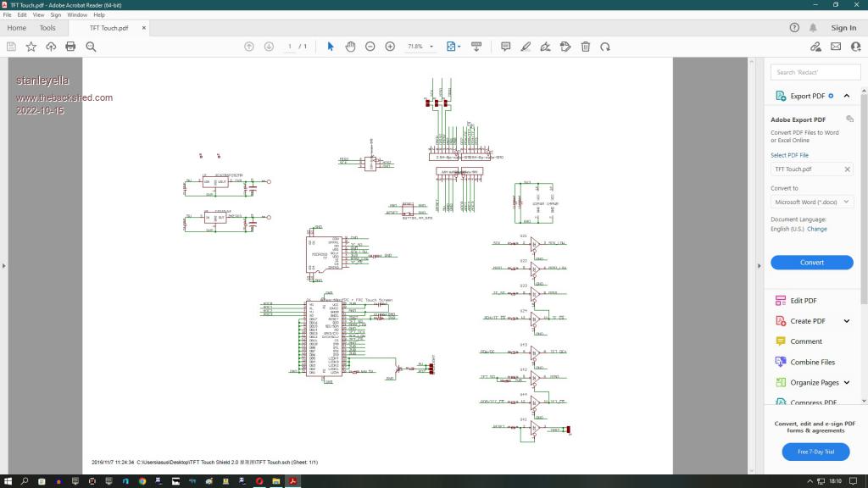Click the Free 7-Day Trial button
This screenshot has height=488, width=868.
[815, 452]
